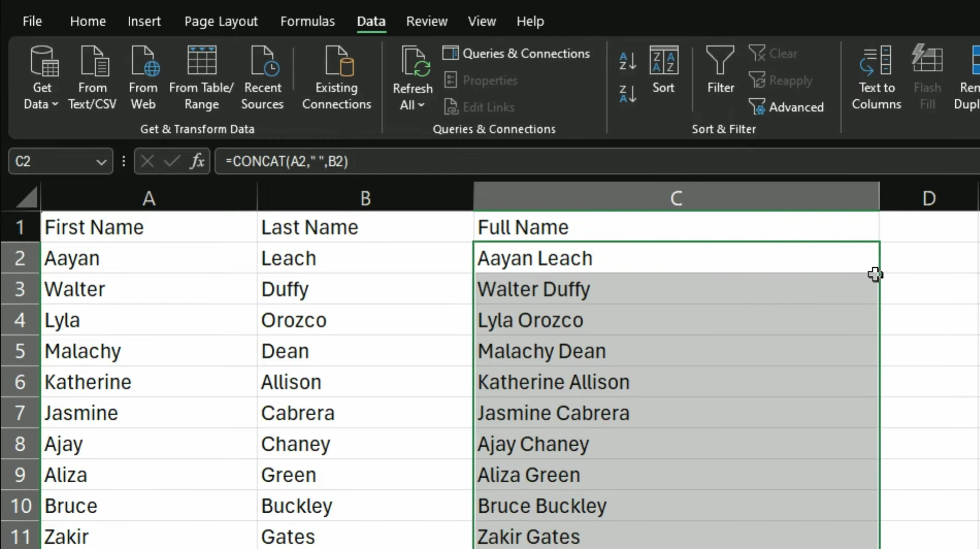980x549 pixels.
Task: Sort Z to A descending
Action: tap(628, 94)
